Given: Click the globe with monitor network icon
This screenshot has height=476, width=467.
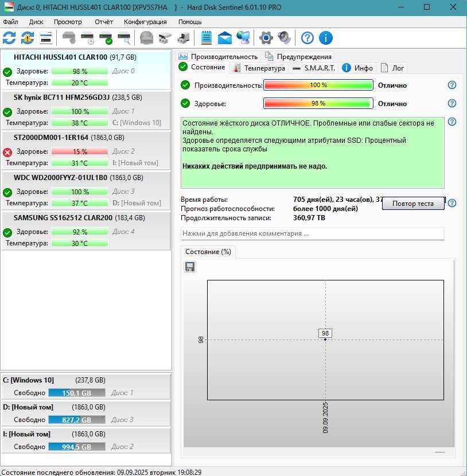Looking at the screenshot, I should [x=243, y=38].
